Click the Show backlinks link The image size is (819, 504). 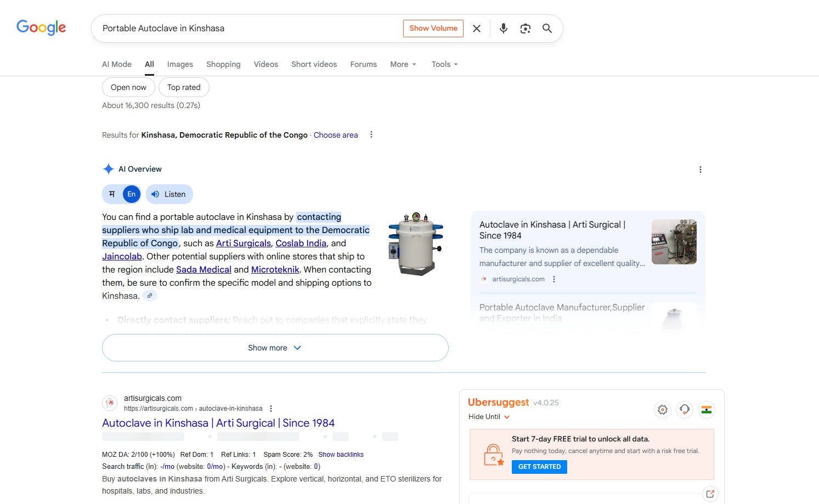(x=341, y=455)
